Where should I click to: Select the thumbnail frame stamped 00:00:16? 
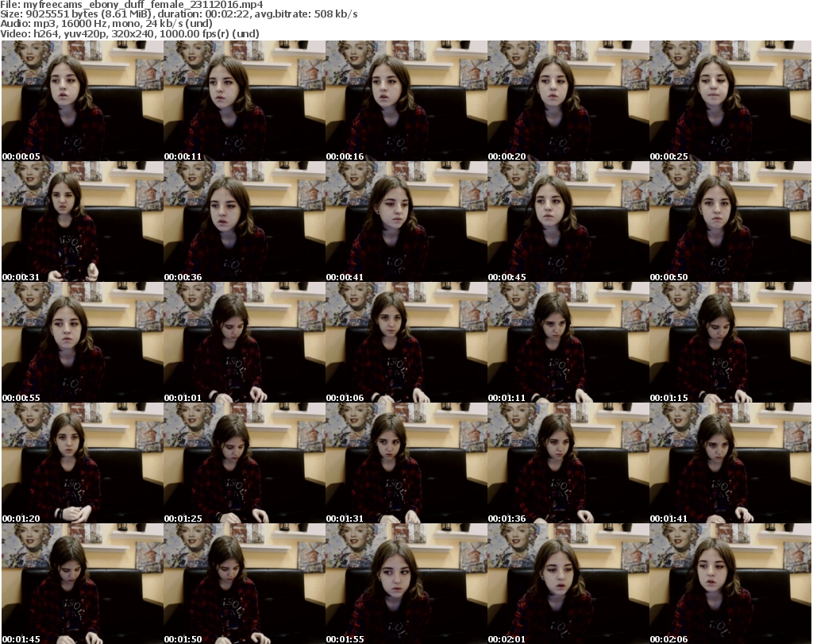click(x=406, y=101)
